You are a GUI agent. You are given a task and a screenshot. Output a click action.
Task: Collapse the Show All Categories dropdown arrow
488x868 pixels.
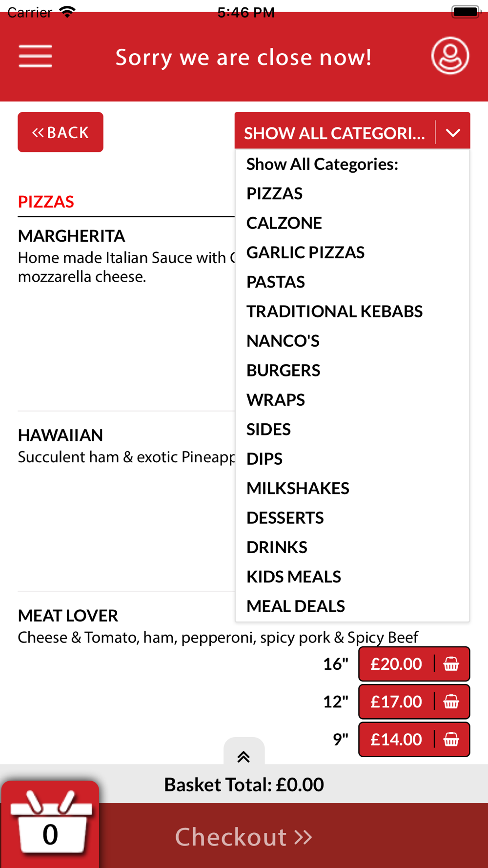453,133
